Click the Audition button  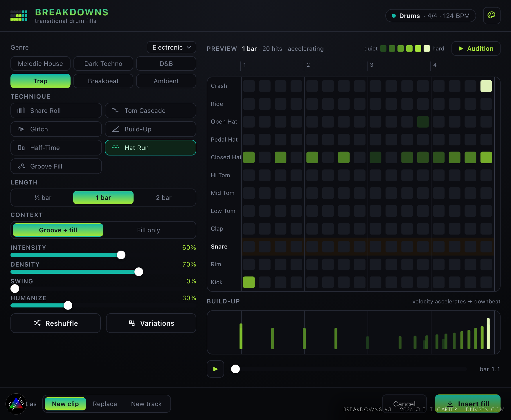pyautogui.click(x=476, y=48)
